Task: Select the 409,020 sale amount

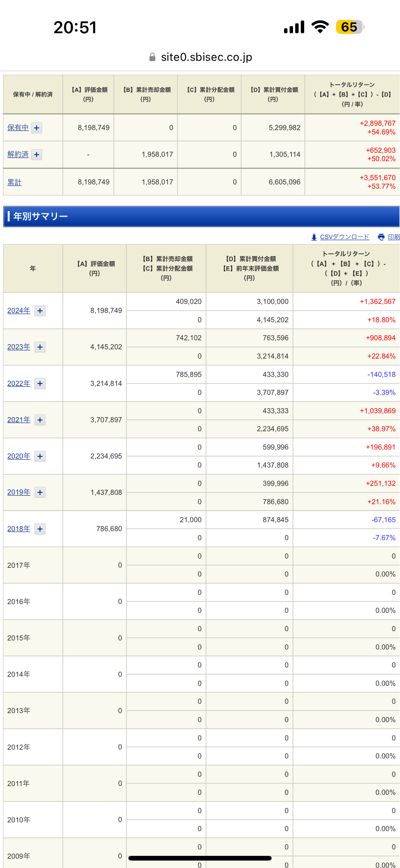Action: coord(189,301)
